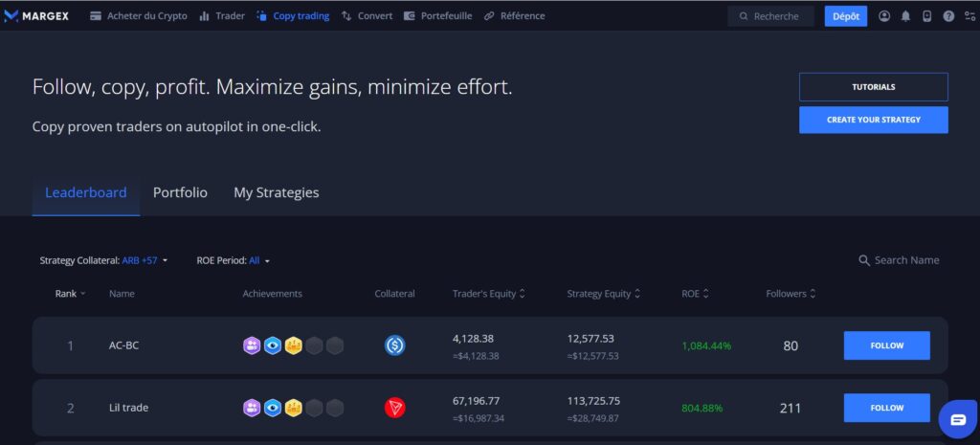The height and width of the screenshot is (445, 980).
Task: Sort by Trader's Equity column
Action: tap(489, 294)
